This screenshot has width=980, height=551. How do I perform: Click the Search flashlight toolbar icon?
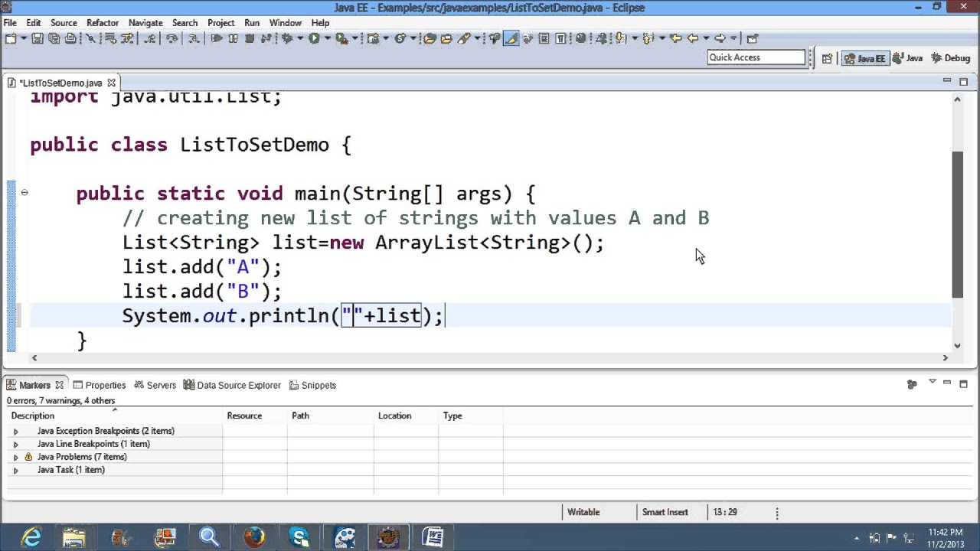click(x=463, y=38)
